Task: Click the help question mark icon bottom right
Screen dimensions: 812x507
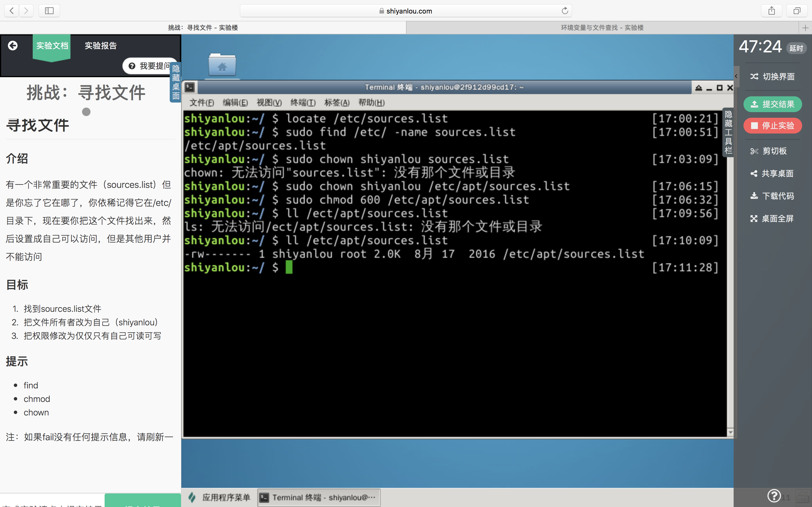Action: tap(774, 495)
